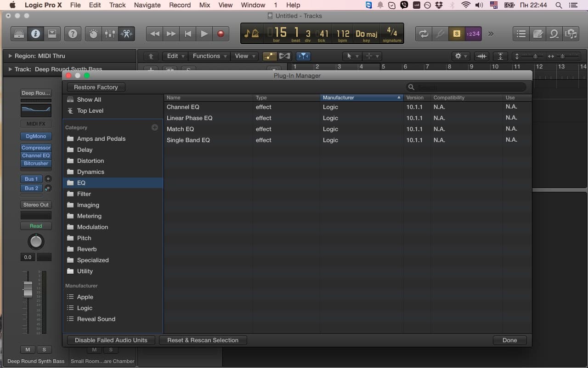
Task: Open the Help menu
Action: [293, 5]
